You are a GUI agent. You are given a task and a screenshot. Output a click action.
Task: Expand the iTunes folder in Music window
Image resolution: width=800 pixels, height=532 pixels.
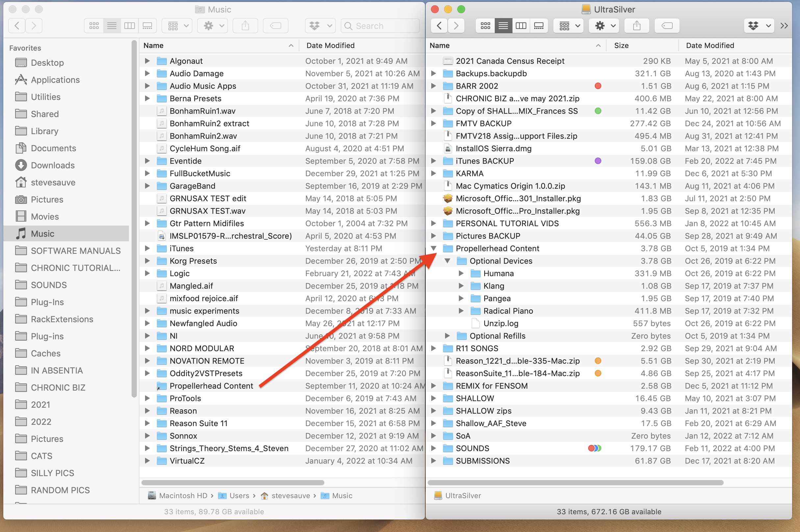(x=147, y=248)
